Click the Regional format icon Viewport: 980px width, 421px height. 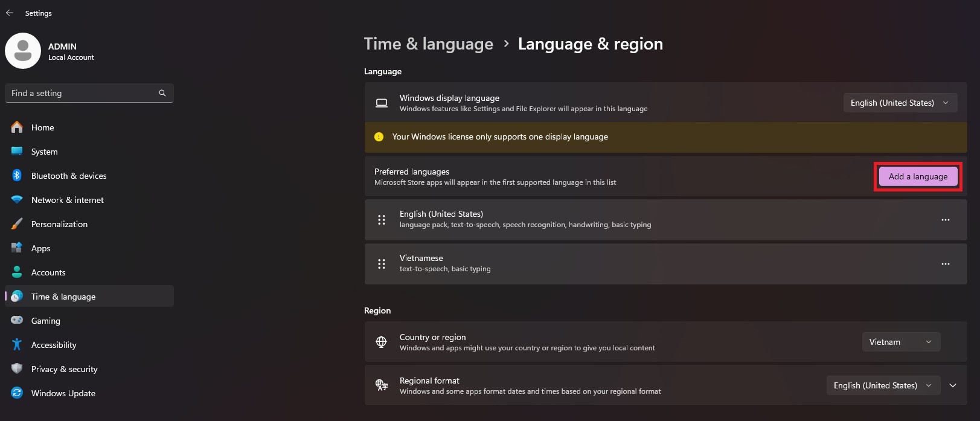(382, 385)
